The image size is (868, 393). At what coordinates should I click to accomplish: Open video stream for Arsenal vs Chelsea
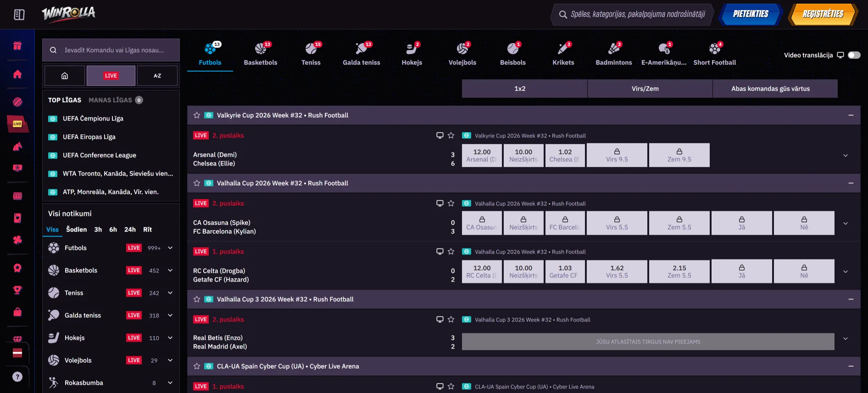[440, 135]
